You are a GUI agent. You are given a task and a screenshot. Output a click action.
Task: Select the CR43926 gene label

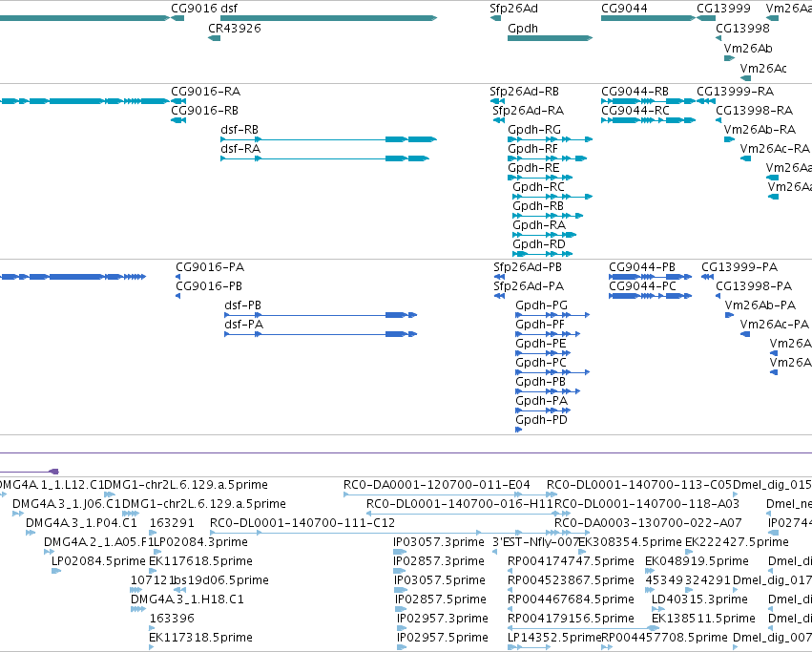coord(235,29)
